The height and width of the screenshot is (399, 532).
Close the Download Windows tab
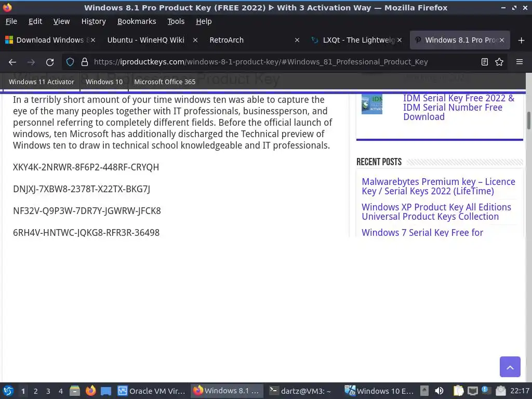pyautogui.click(x=93, y=40)
